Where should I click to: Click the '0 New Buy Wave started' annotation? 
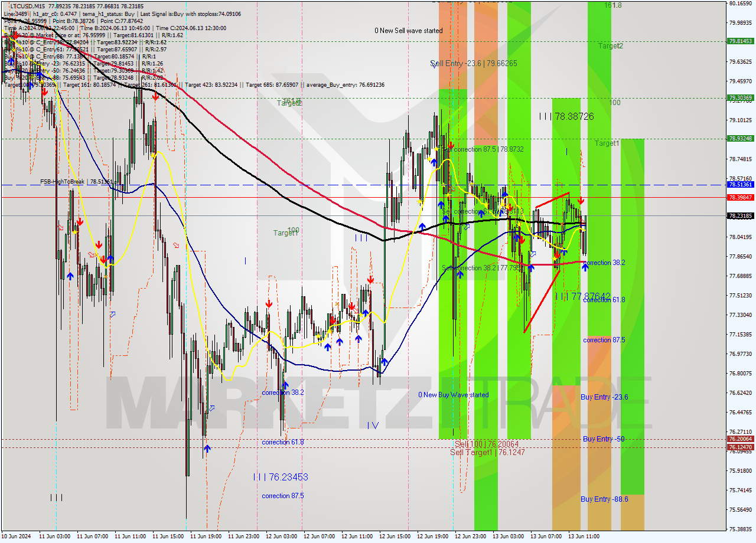[454, 395]
